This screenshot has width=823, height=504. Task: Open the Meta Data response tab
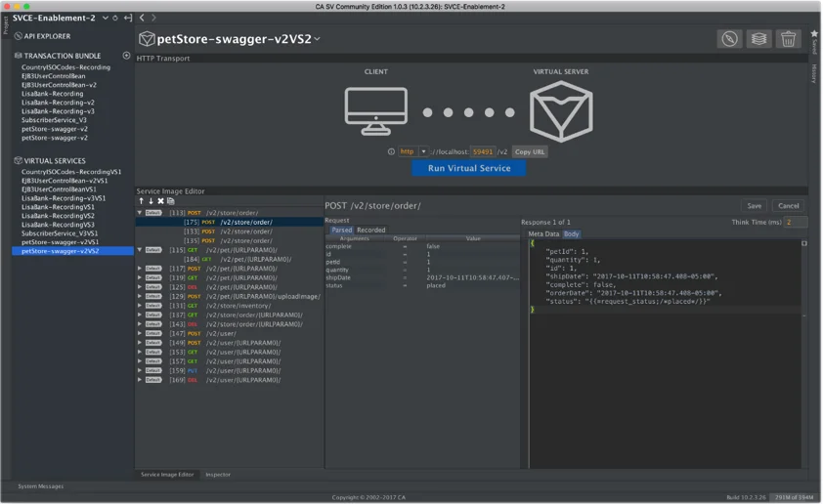click(x=543, y=234)
